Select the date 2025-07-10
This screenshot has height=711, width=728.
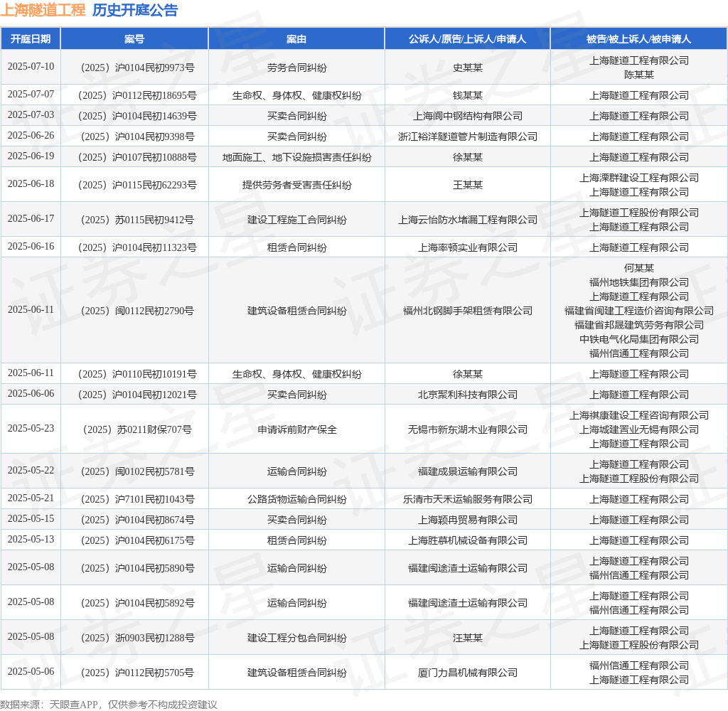tap(31, 66)
